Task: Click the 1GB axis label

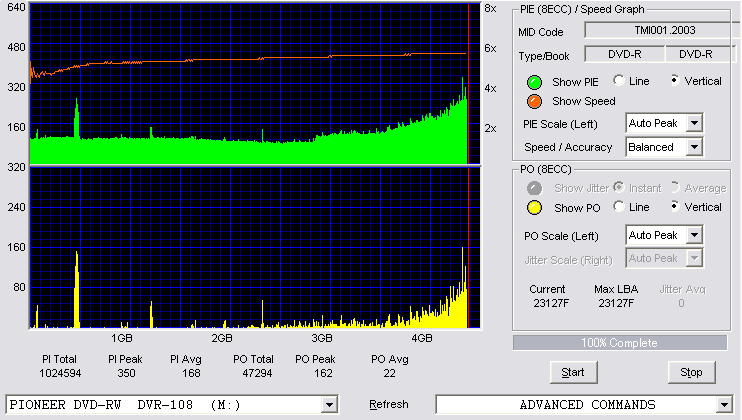Action: tap(122, 339)
